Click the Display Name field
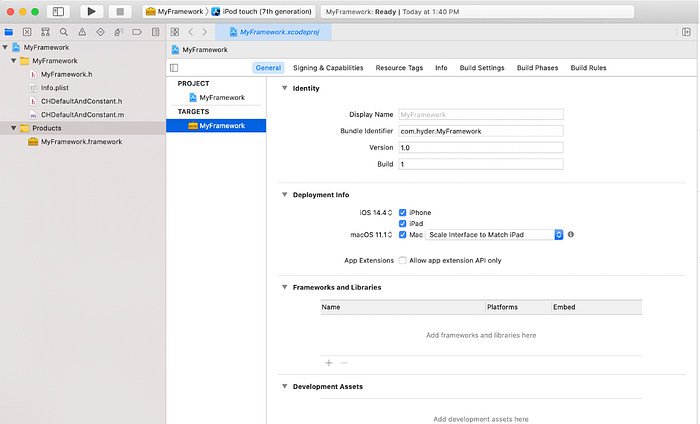 click(x=481, y=114)
